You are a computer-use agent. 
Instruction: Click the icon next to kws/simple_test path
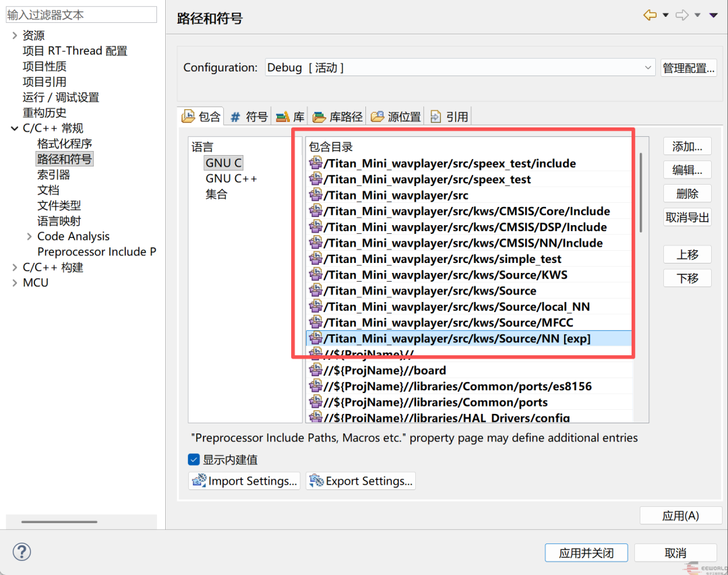click(x=315, y=258)
